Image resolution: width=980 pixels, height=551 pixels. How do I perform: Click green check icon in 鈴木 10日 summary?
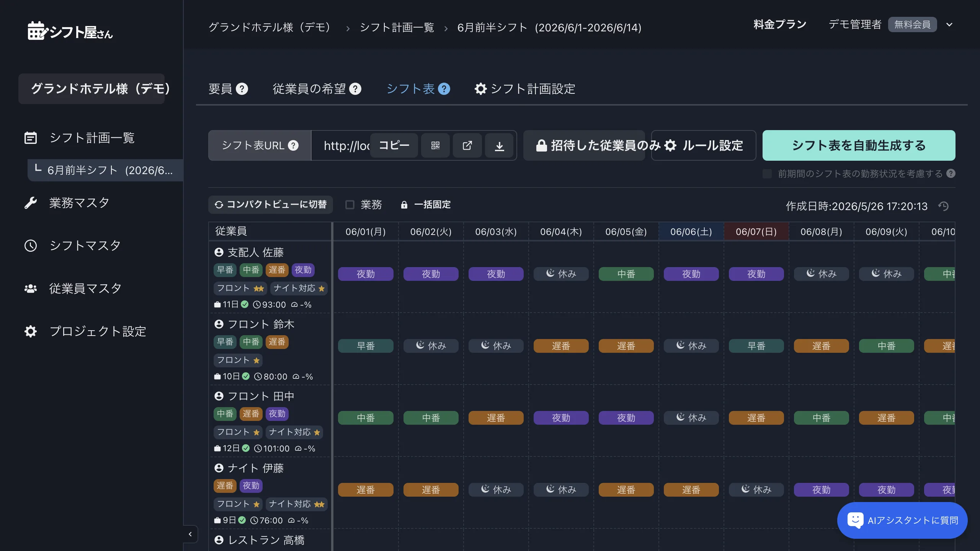tap(246, 376)
